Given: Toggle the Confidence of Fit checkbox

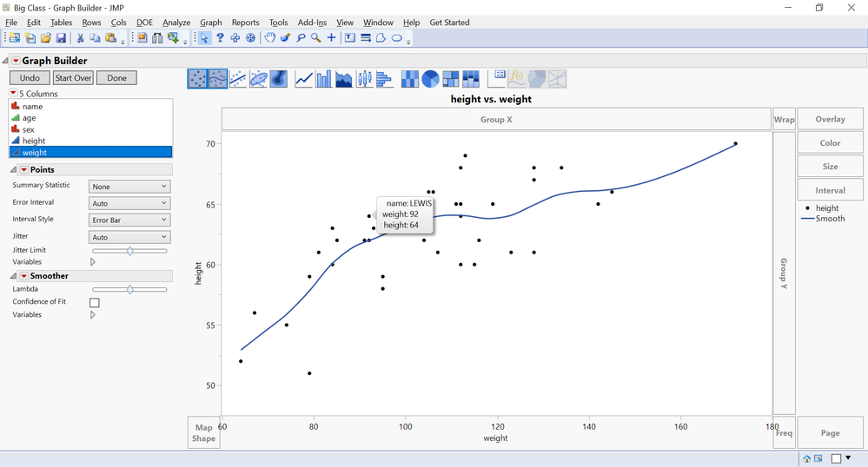Looking at the screenshot, I should (x=95, y=303).
